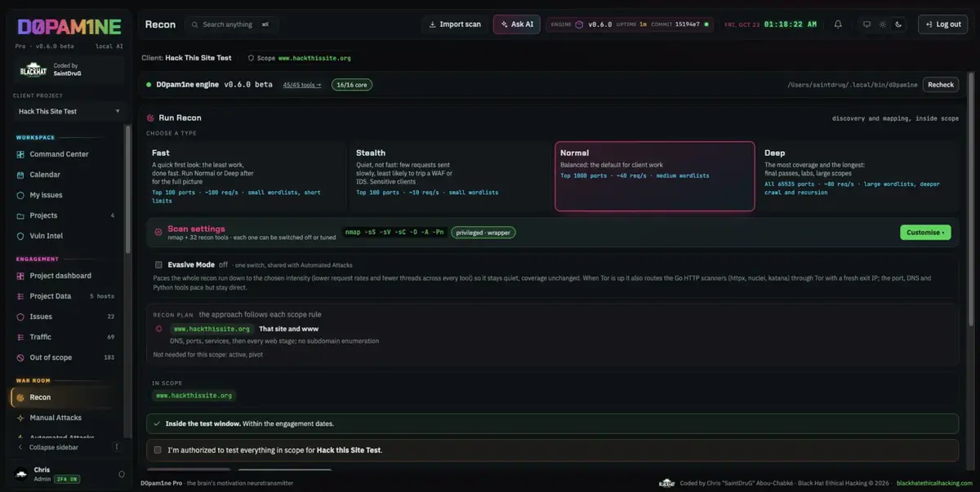Select the Normal recon type
980x492 pixels.
click(654, 175)
